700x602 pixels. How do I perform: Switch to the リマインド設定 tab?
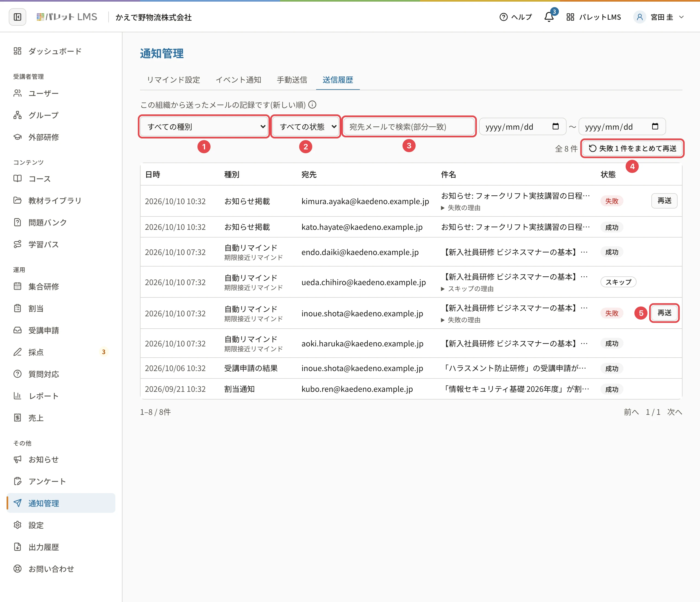[x=173, y=80]
